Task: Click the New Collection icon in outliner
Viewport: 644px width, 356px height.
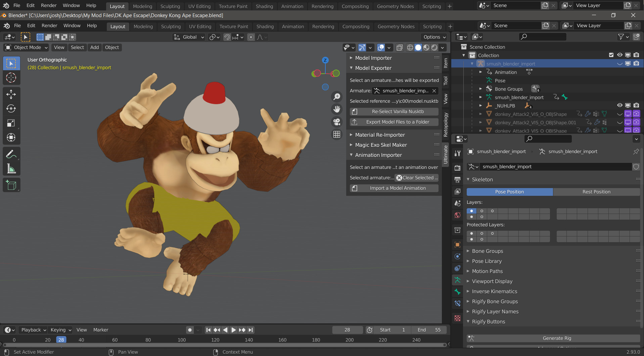Action: click(636, 37)
